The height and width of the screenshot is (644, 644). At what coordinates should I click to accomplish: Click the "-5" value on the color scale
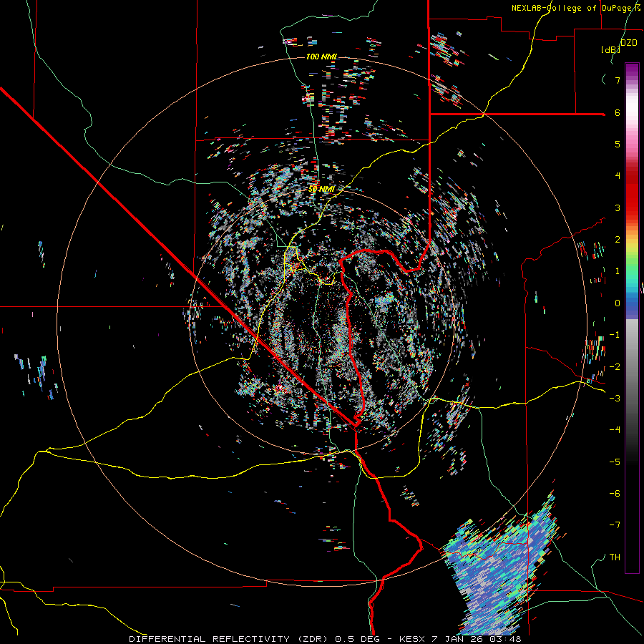pos(615,462)
